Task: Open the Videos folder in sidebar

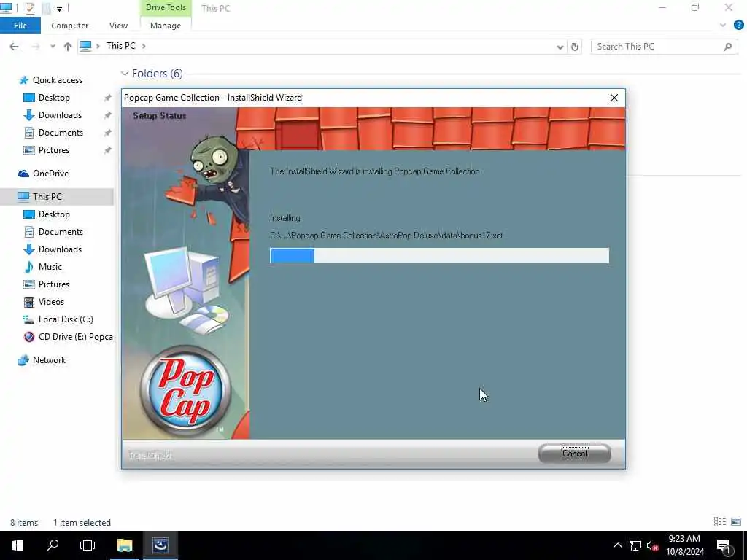Action: (x=51, y=302)
